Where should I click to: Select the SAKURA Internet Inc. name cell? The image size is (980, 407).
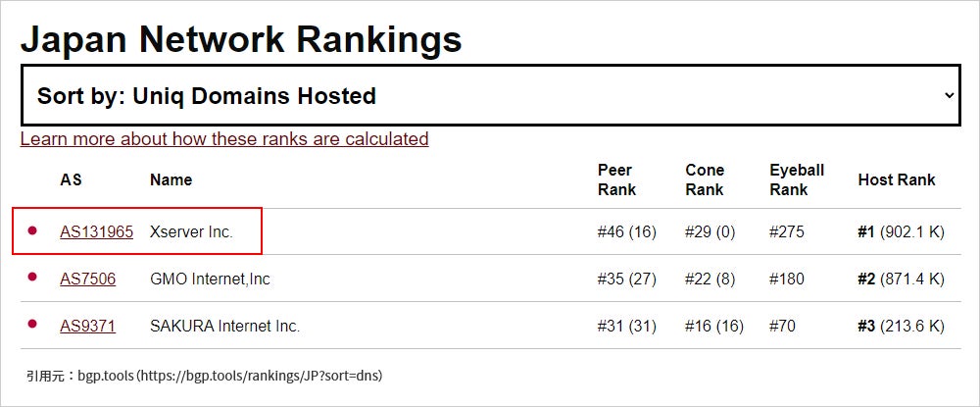(224, 326)
